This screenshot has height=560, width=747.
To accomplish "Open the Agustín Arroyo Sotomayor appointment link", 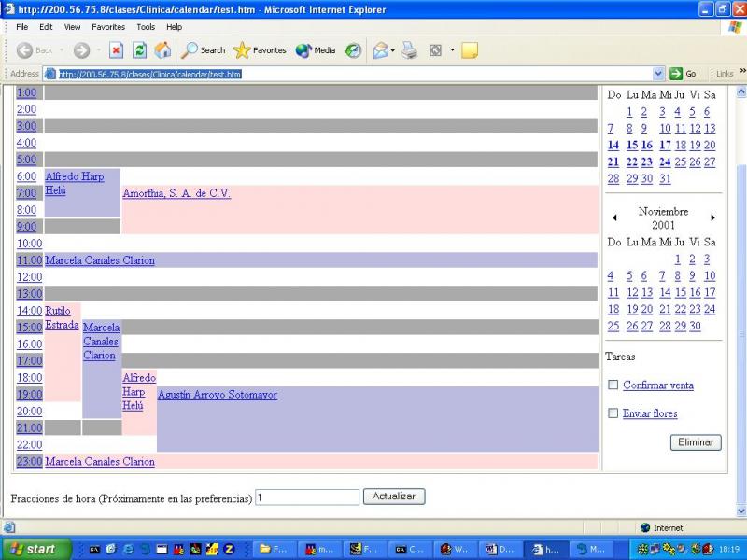I will pos(217,395).
